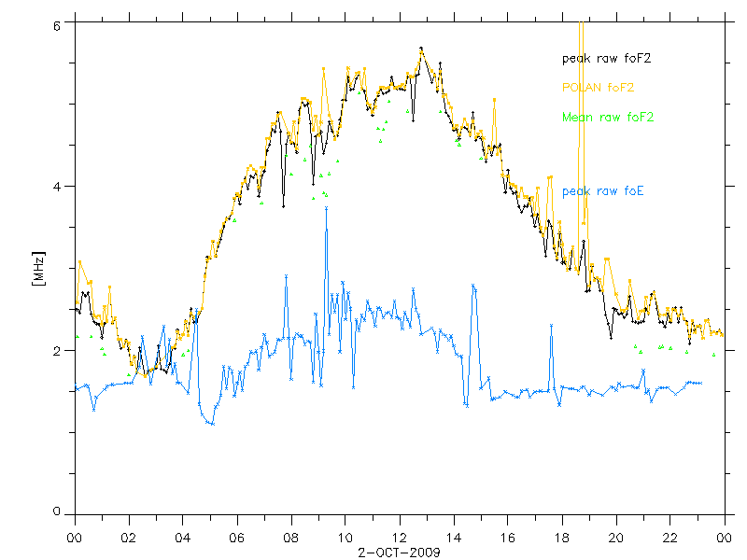Click the 'POLAN foF2' legend label
Screen dimensions: 747x560
coord(598,88)
